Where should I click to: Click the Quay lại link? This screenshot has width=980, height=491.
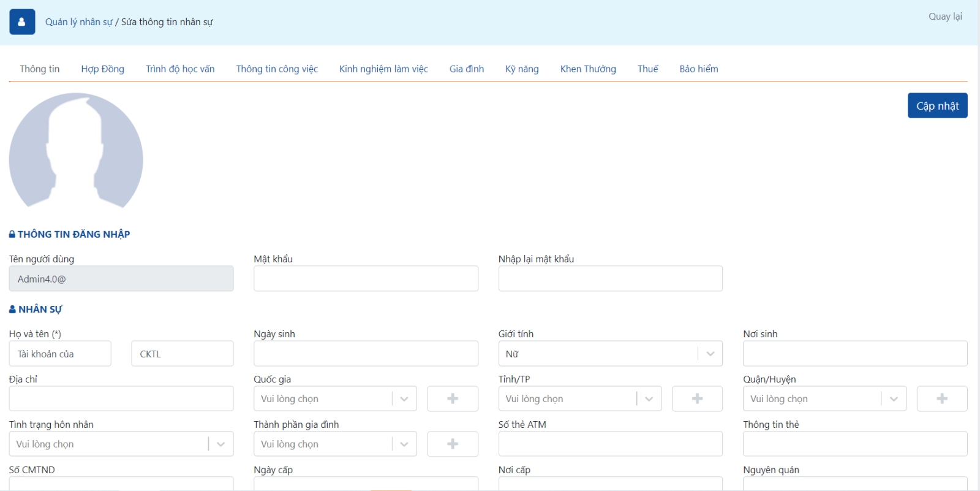pyautogui.click(x=944, y=17)
